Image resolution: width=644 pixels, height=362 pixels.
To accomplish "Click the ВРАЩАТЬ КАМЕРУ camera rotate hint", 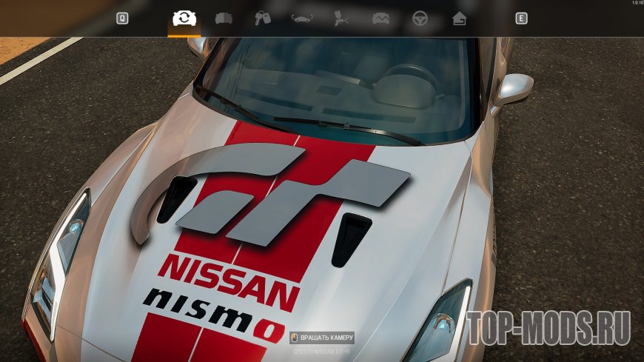I will pyautogui.click(x=327, y=338).
